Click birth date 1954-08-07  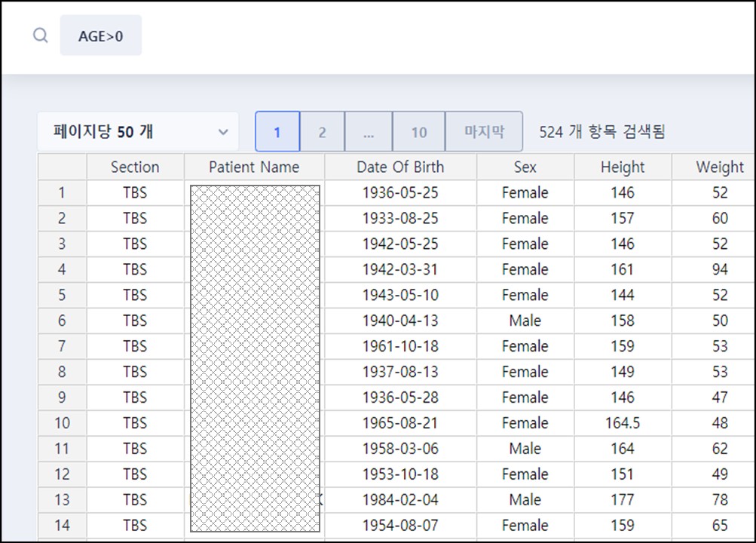click(400, 525)
